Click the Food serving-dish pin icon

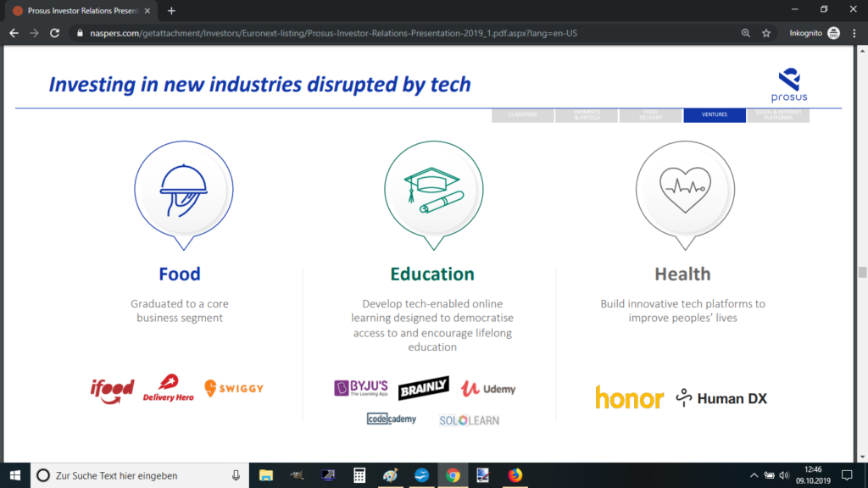[x=184, y=195]
